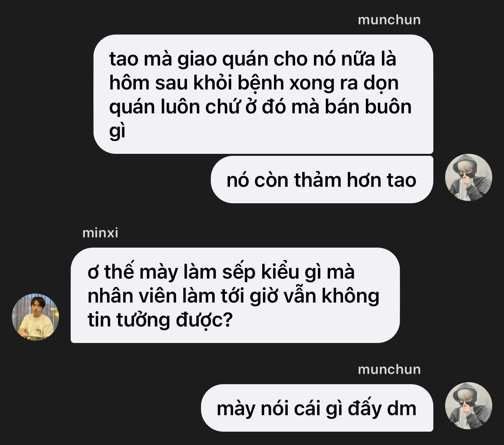Screen dimensions: 504x445
Task: Open munchun's avatar beside "nó còn thảm hơn tao"
Action: [468, 177]
